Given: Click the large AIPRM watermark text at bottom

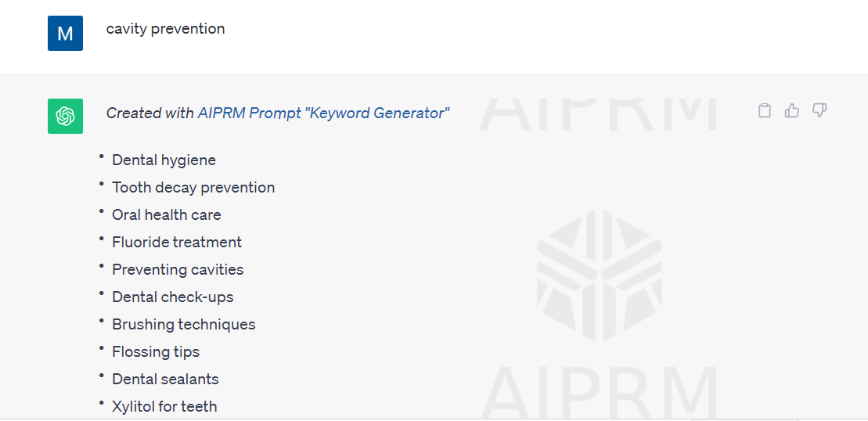Looking at the screenshot, I should [x=599, y=391].
